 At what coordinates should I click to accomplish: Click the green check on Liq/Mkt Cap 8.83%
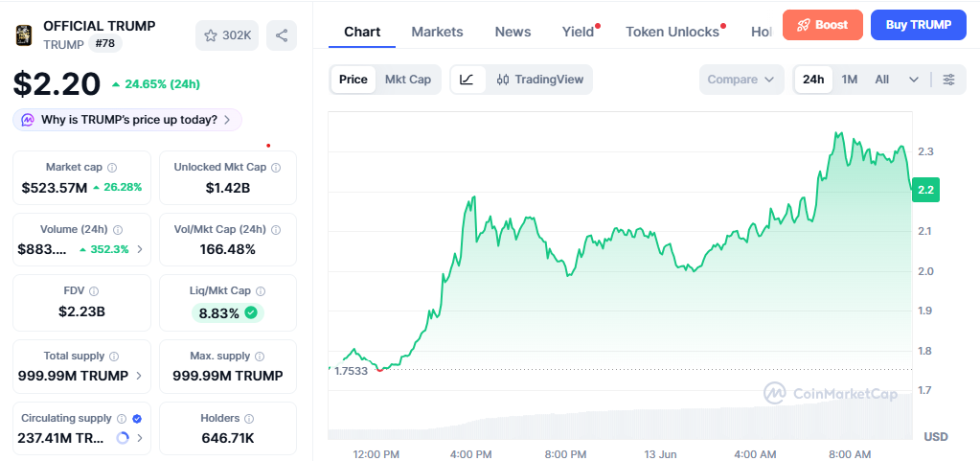[251, 313]
